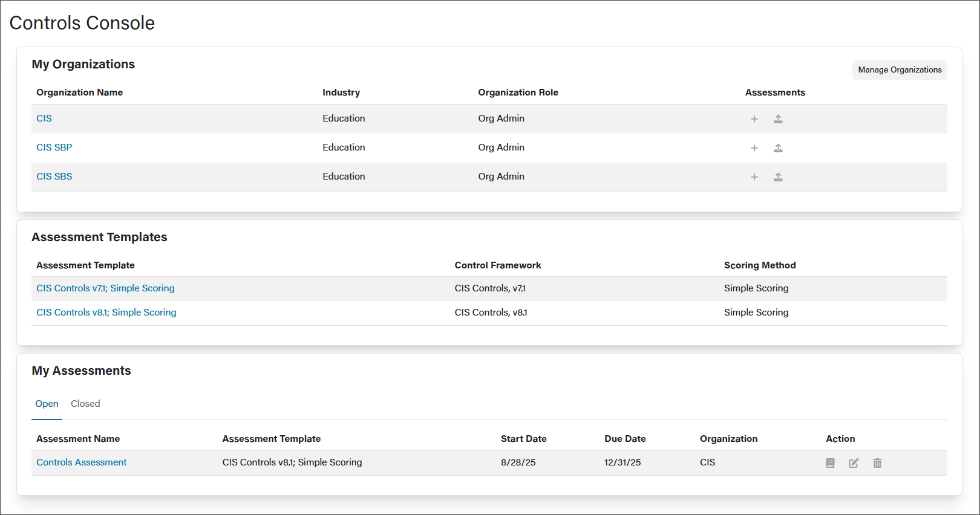Click the Assessment Templates section heading
980x515 pixels.
click(99, 237)
